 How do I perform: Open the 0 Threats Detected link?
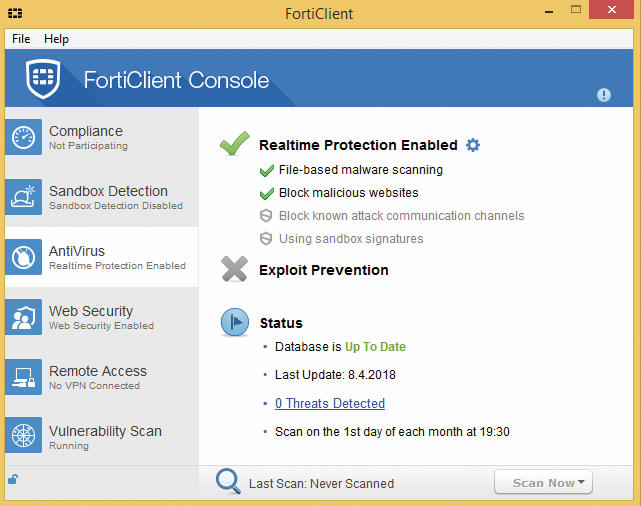pyautogui.click(x=330, y=403)
